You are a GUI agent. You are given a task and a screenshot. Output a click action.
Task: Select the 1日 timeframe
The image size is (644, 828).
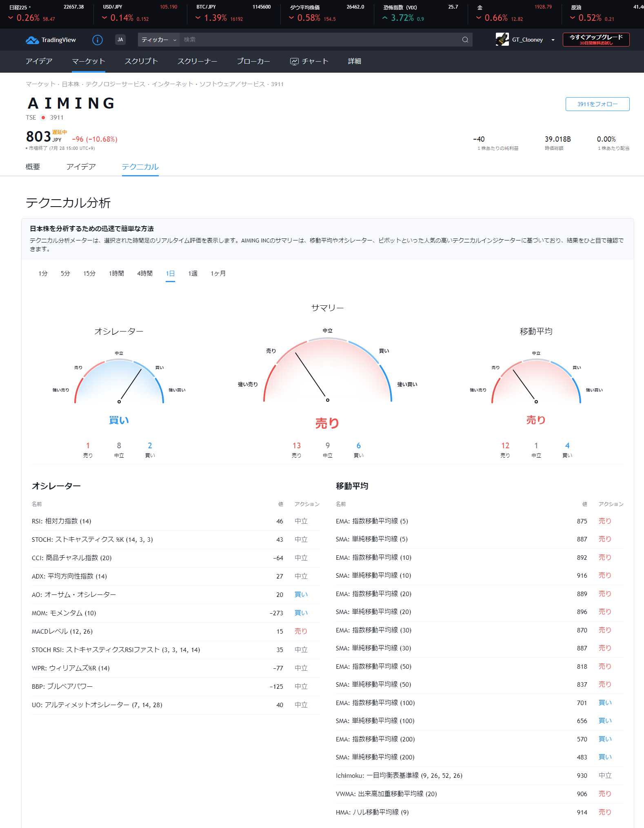(170, 274)
